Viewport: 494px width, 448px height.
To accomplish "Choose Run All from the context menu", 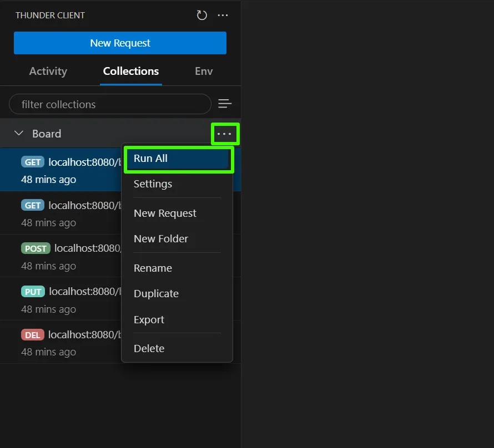I will [178, 159].
